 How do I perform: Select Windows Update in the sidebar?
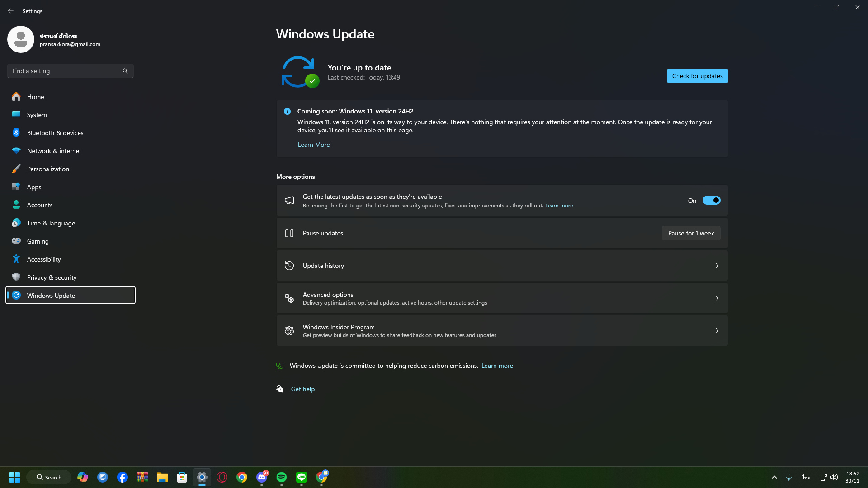[71, 295]
